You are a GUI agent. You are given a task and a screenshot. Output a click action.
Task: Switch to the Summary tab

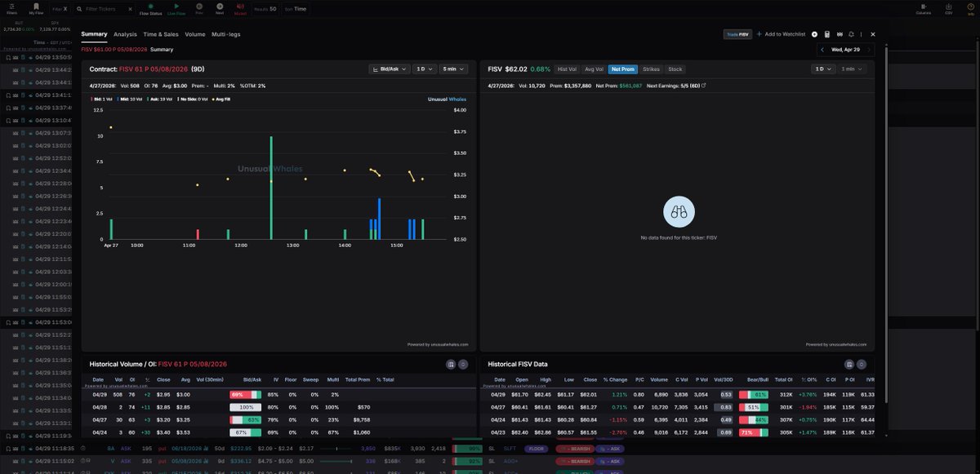(x=94, y=34)
